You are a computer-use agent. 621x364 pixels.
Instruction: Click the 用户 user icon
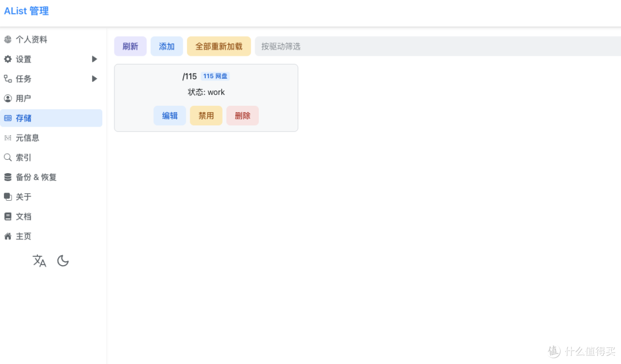pyautogui.click(x=7, y=98)
